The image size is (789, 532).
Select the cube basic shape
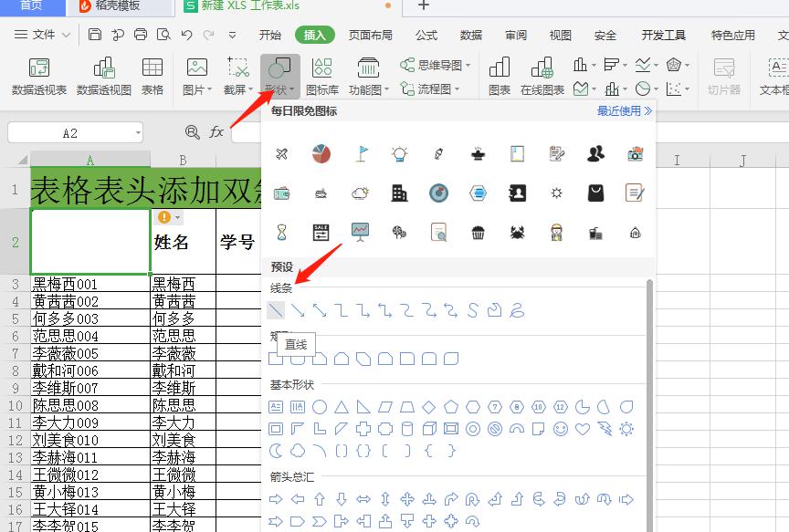429,429
